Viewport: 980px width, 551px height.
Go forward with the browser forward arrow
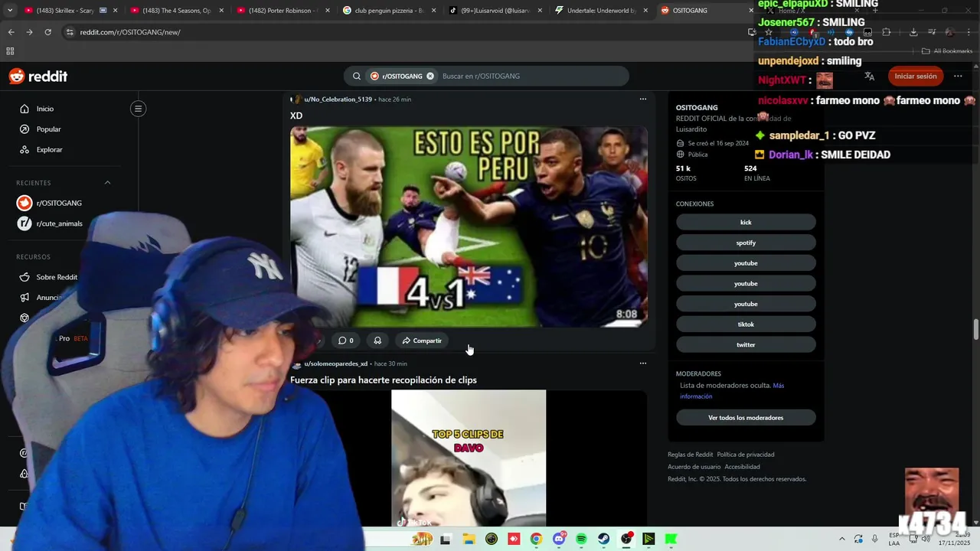point(29,32)
